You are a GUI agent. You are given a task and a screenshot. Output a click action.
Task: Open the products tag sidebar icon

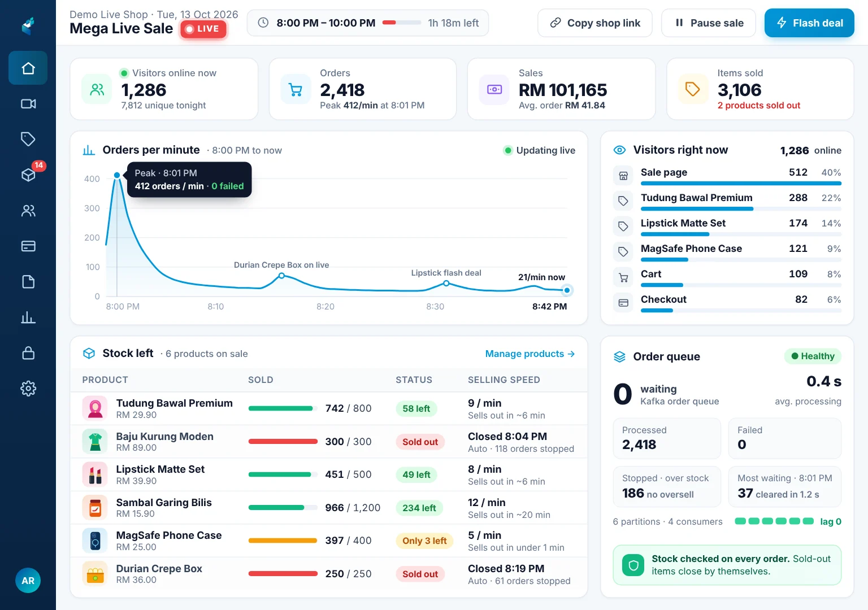point(28,139)
